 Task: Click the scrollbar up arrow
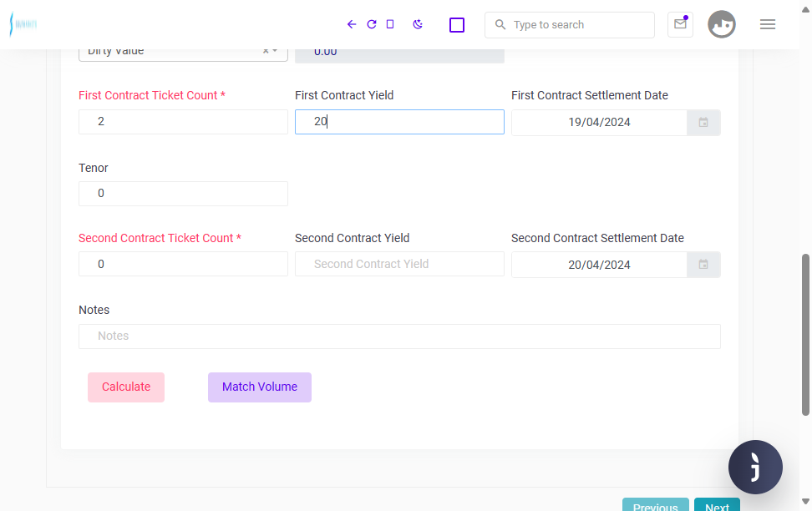806,10
